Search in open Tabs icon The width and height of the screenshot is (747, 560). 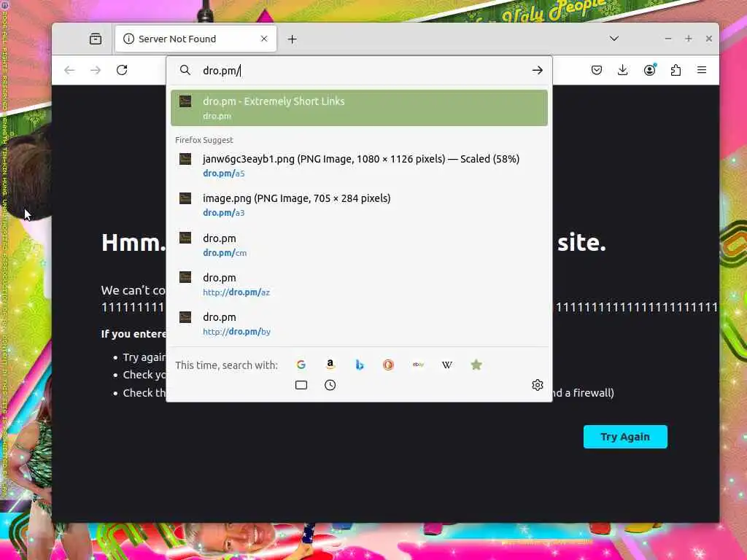(x=301, y=385)
